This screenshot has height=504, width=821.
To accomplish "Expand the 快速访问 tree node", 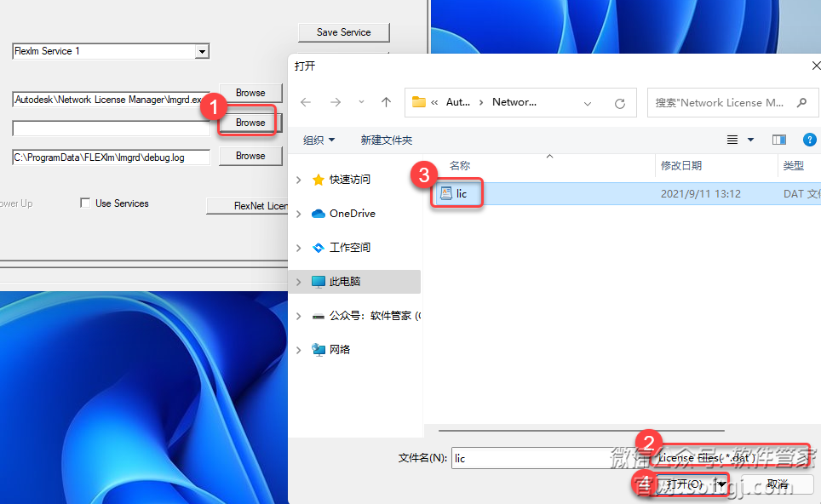I will 298,180.
